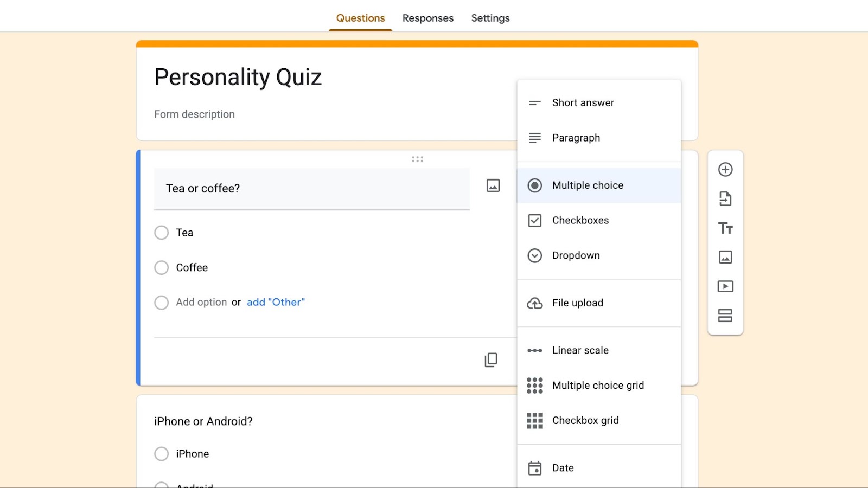
Task: Click the Add image sidebar icon
Action: point(725,257)
